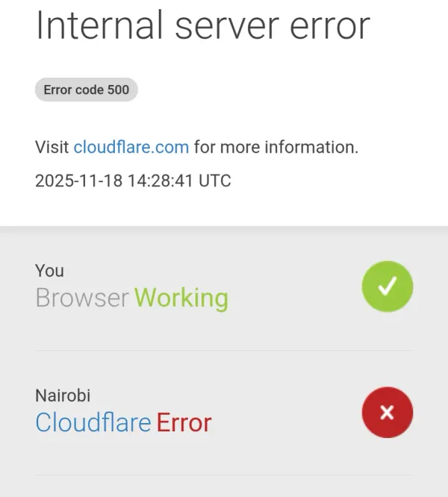Open the cloudflare.com link
The image size is (448, 497).
131,147
